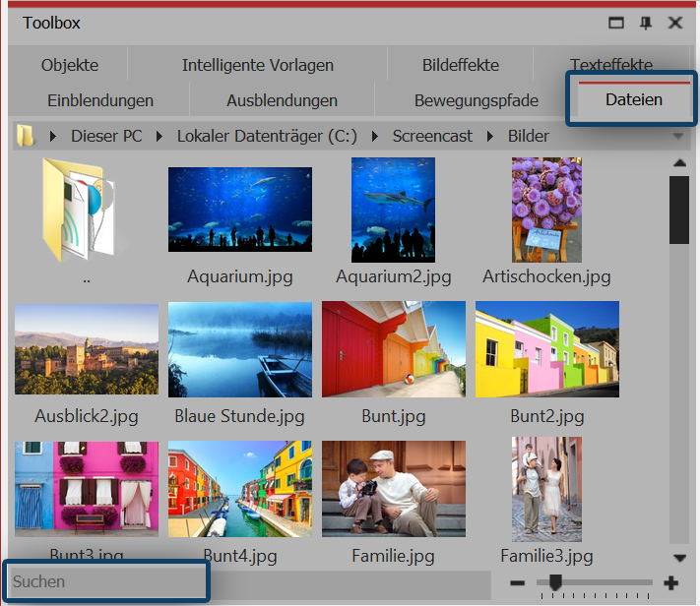
Task: Pick the Artischocken.jpg thumbnail
Action: [x=546, y=210]
